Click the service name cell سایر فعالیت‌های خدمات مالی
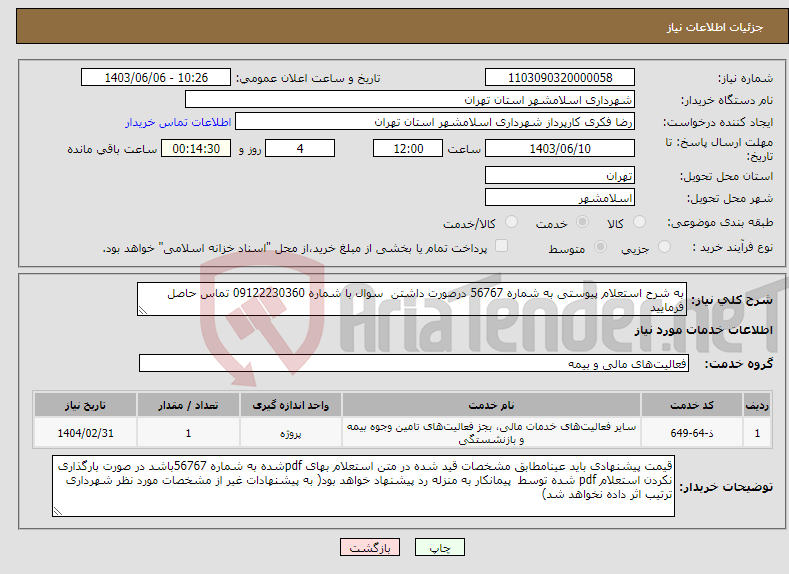The width and height of the screenshot is (789, 574). point(491,433)
